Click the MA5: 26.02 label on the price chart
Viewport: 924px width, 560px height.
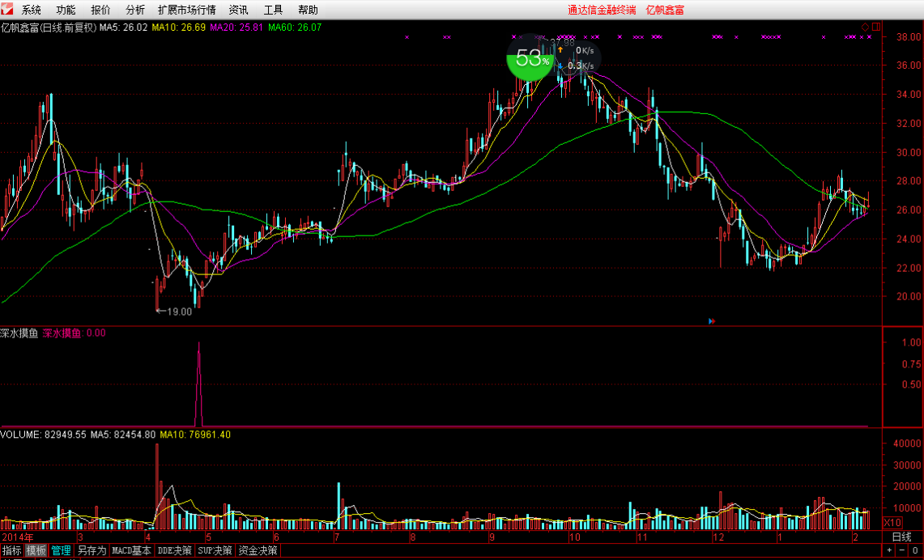click(123, 27)
